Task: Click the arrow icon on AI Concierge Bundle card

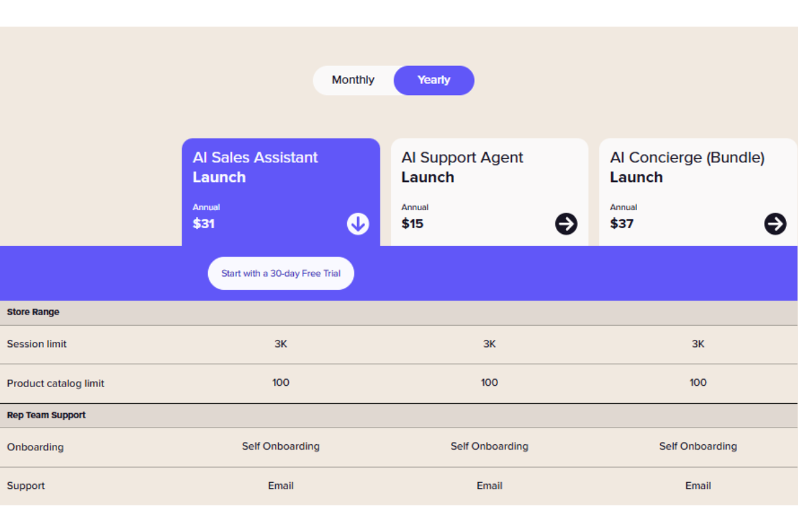Action: 775,224
